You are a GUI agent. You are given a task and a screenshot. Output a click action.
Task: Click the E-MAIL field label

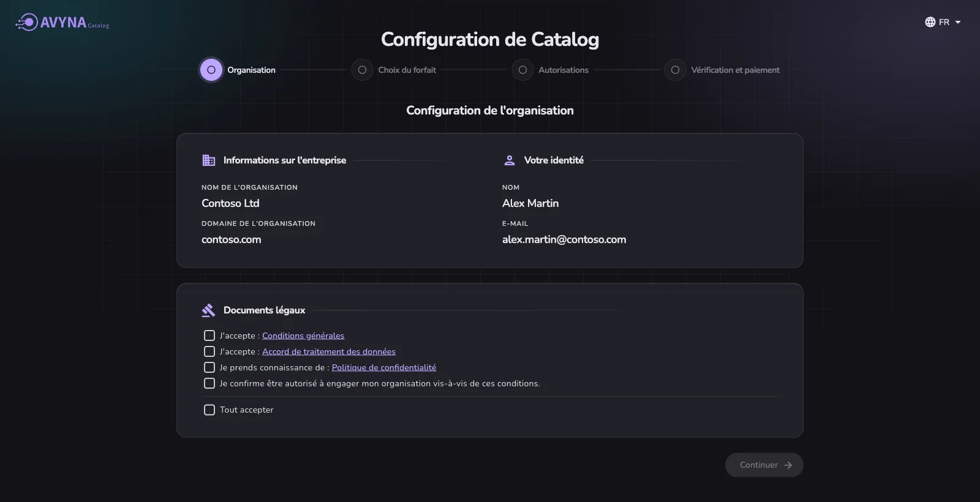click(x=515, y=223)
